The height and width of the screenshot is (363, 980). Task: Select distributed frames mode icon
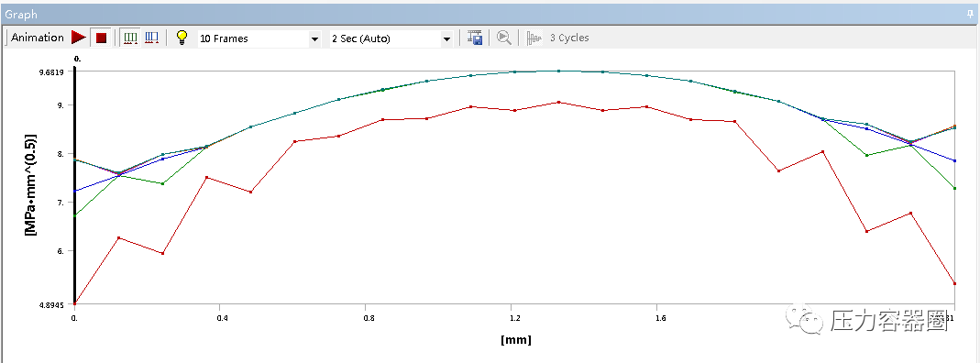point(130,38)
